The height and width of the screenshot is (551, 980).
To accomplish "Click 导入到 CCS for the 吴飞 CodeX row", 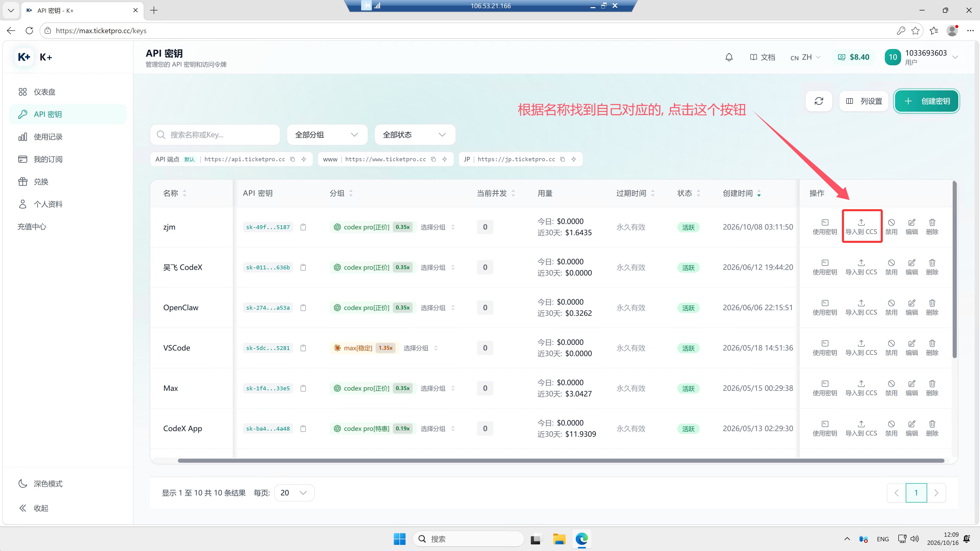I will pos(861,267).
